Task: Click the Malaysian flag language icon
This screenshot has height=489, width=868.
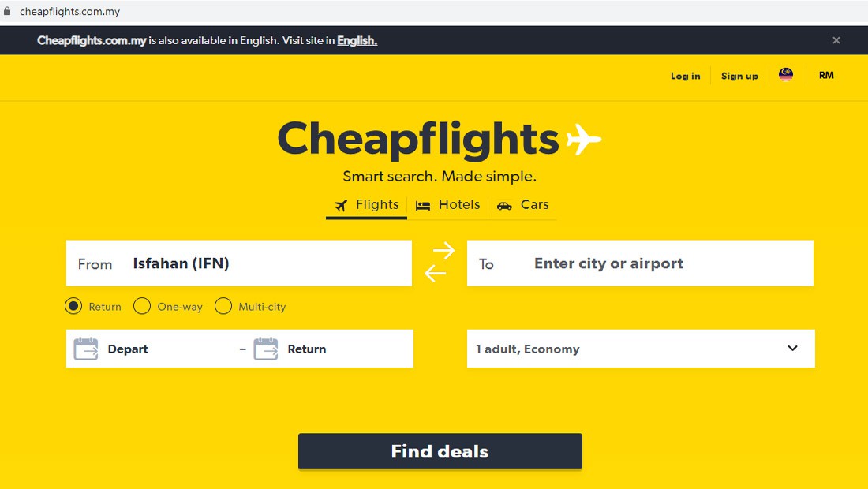Action: [x=785, y=73]
